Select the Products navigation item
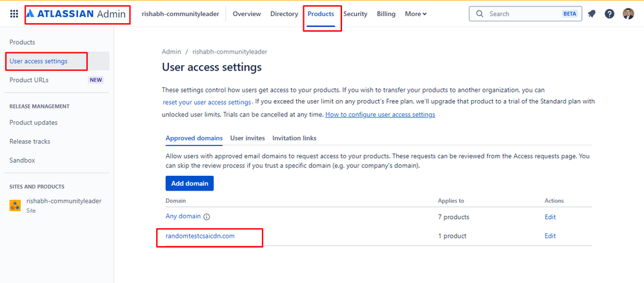 pyautogui.click(x=321, y=14)
